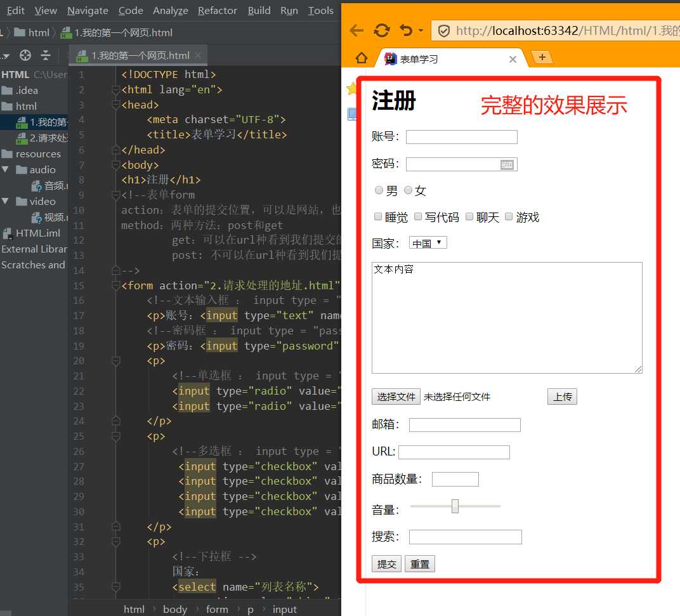Open the resources folder in tree

[x=31, y=154]
